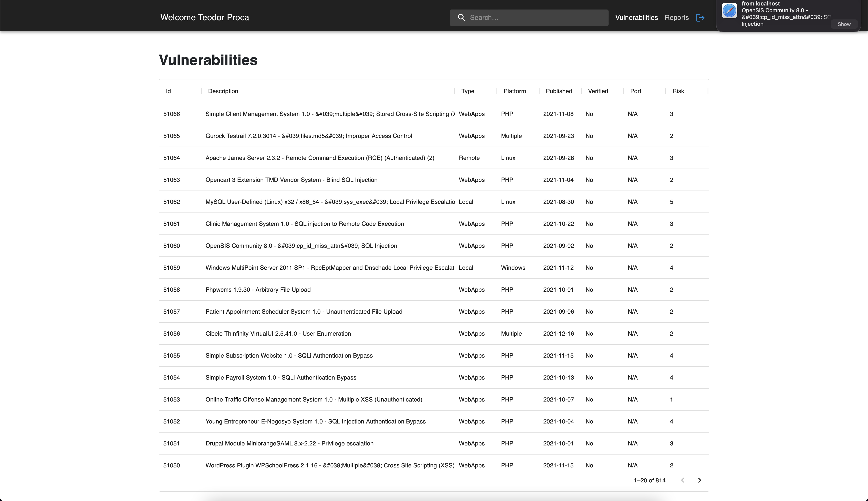Click Linux platform cell in row 51064
This screenshot has height=501, width=868.
(508, 158)
